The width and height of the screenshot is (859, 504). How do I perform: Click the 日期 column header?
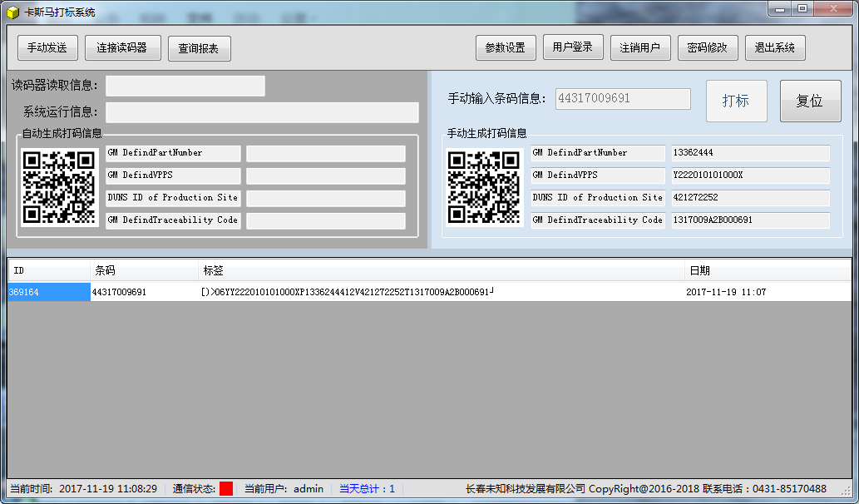coord(765,270)
